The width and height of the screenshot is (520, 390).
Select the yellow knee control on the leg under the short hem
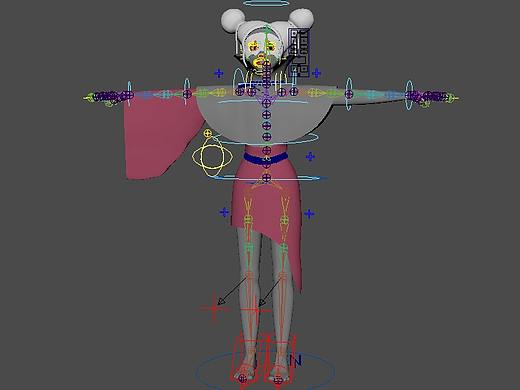pos(248,220)
